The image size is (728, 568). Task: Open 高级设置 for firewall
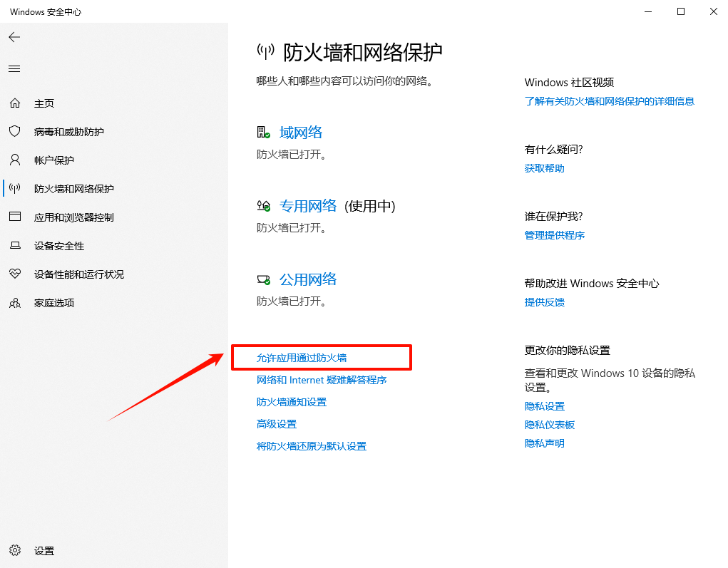click(x=276, y=424)
